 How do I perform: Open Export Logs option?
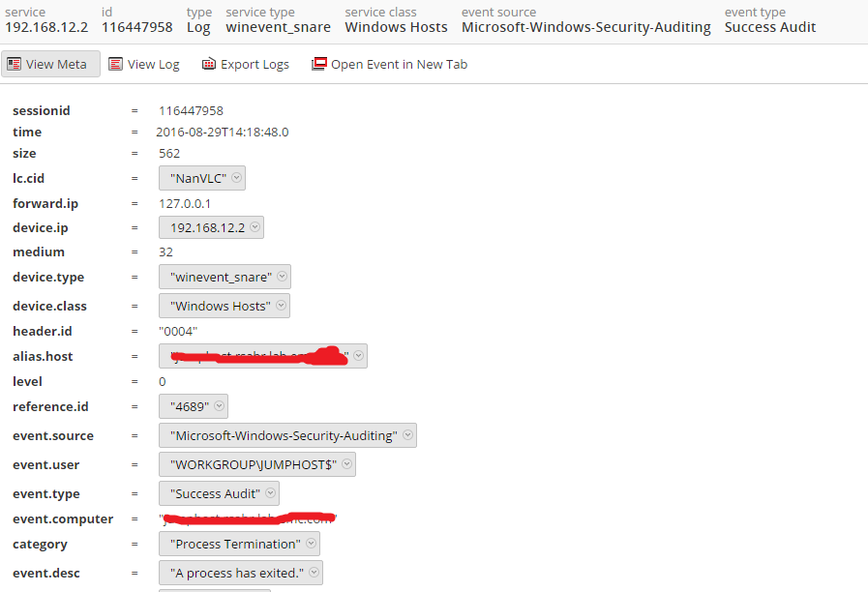point(245,64)
